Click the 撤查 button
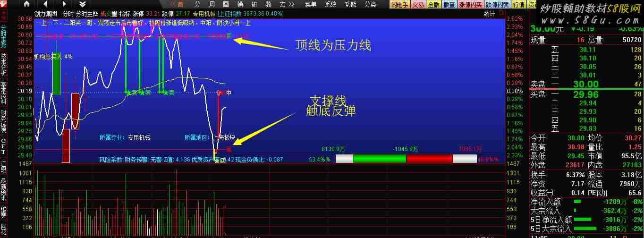Viewport: 644px width, 238px height. [449, 4]
